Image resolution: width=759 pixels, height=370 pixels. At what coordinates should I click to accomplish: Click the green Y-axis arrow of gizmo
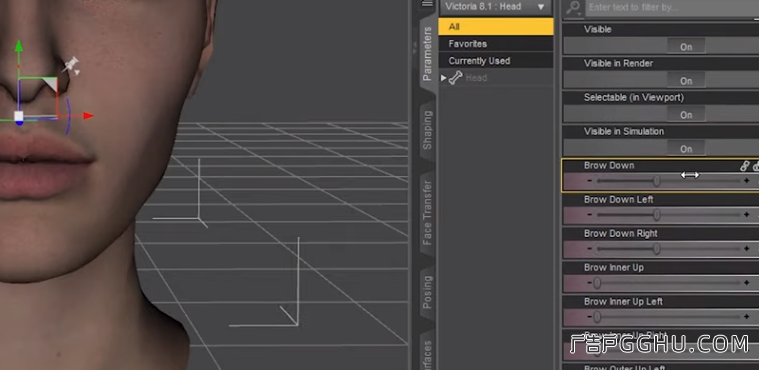pyautogui.click(x=18, y=46)
